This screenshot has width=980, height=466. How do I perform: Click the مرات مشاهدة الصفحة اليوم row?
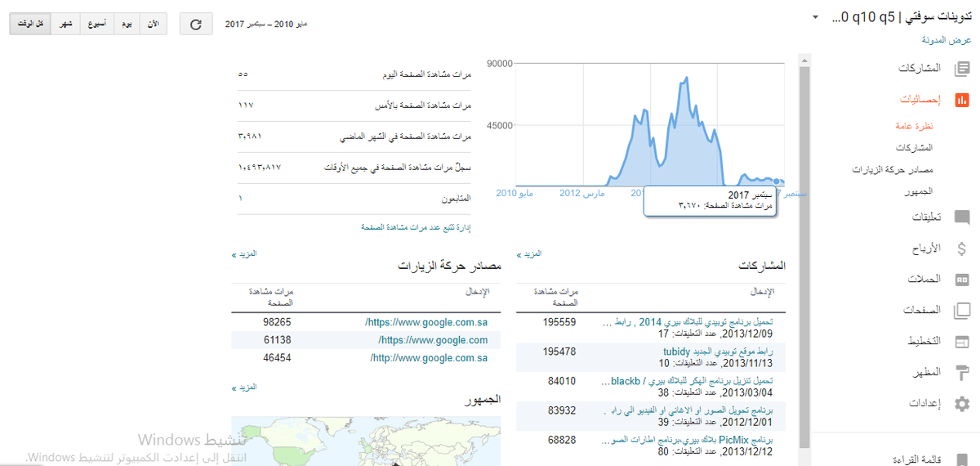point(355,74)
